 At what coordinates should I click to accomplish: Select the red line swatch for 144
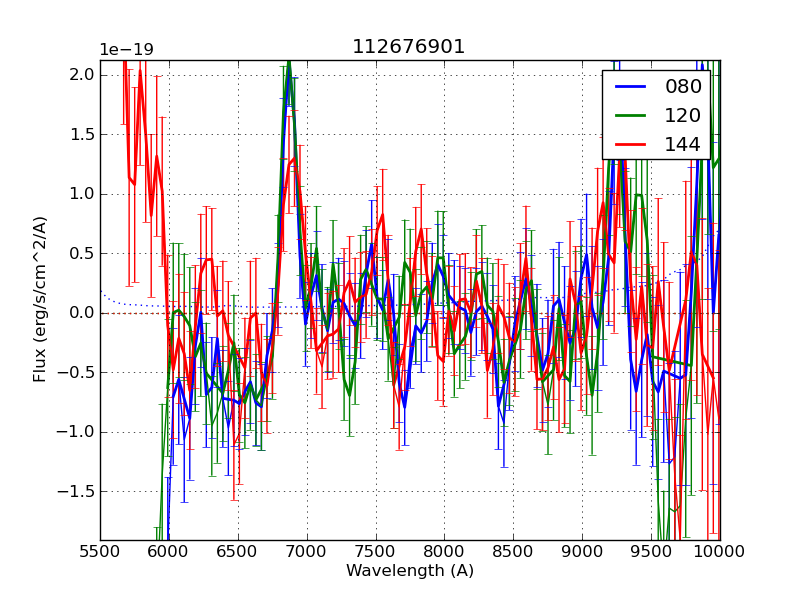tap(629, 145)
